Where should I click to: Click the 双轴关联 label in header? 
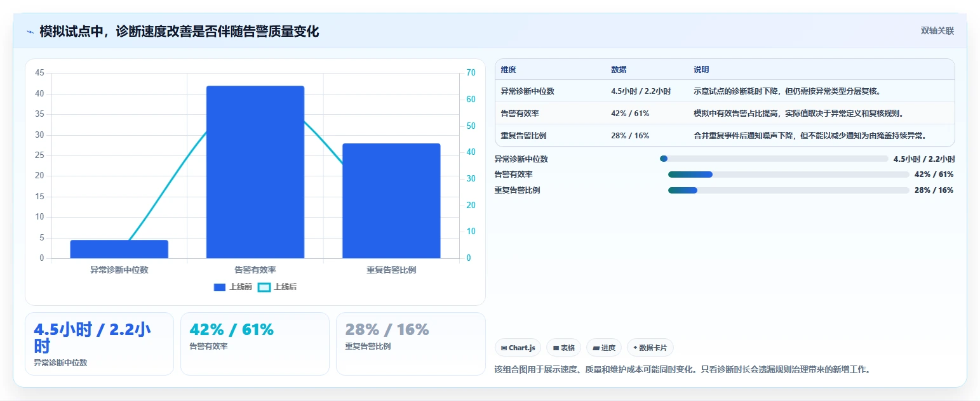(x=937, y=31)
